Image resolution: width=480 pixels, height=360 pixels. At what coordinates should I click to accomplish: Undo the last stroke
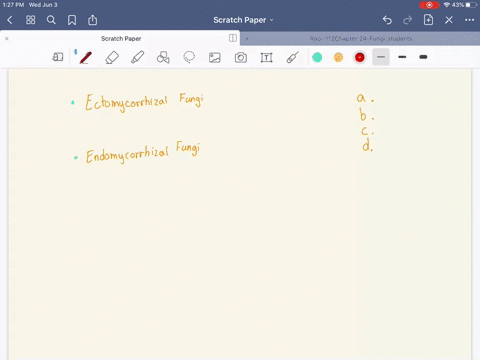coord(387,20)
